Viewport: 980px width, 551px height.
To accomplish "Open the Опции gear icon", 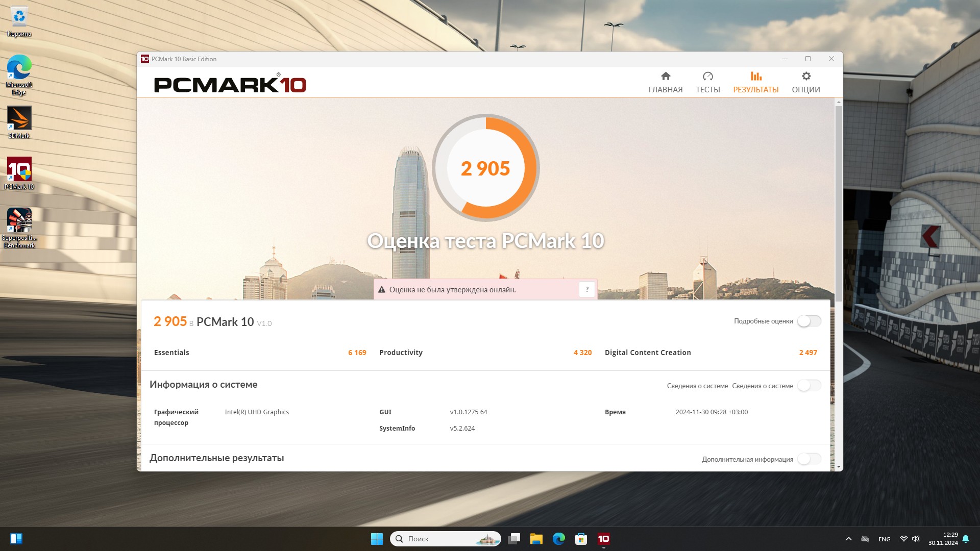I will [x=805, y=77].
